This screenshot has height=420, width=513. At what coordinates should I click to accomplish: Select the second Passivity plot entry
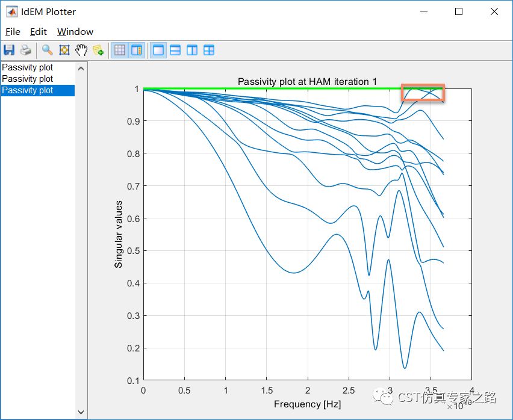coord(38,79)
